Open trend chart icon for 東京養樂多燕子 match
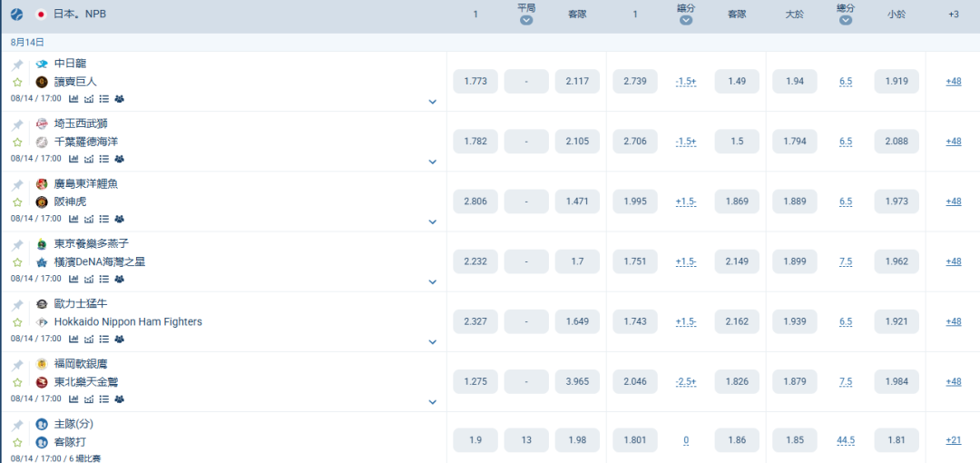This screenshot has height=463, width=980. [x=89, y=279]
